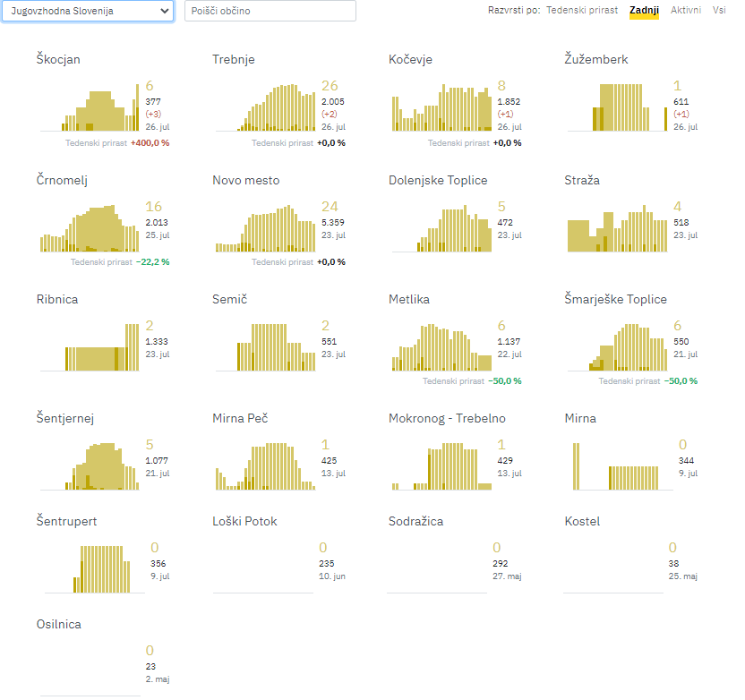This screenshot has height=700, width=745.
Task: Click the "22. jul" date in Metlika
Action: (x=510, y=354)
